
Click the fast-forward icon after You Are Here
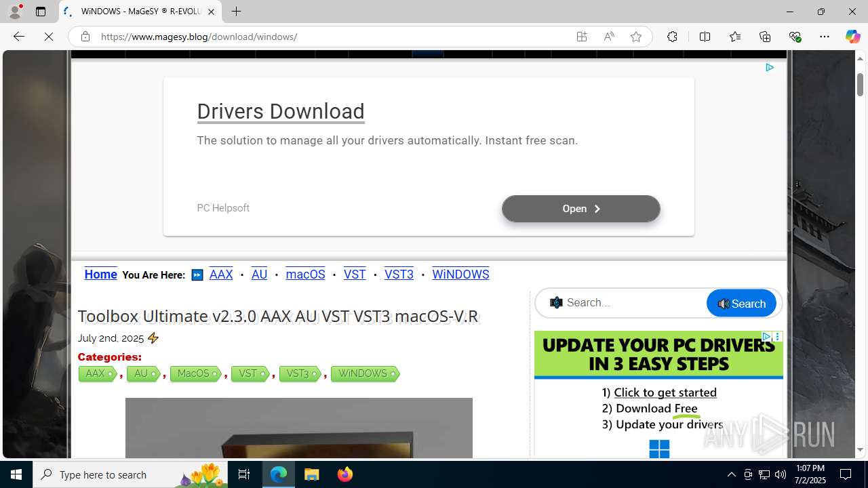coord(197,274)
